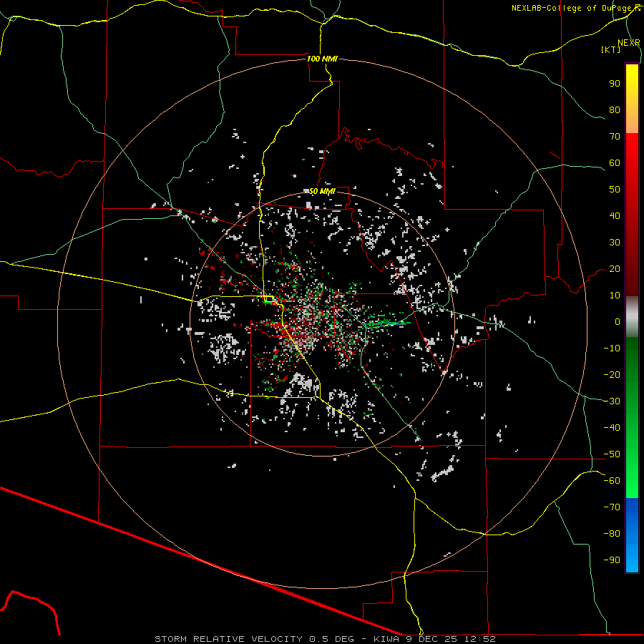
Task: Click the -60 value on the velocity scale
Action: tap(612, 481)
